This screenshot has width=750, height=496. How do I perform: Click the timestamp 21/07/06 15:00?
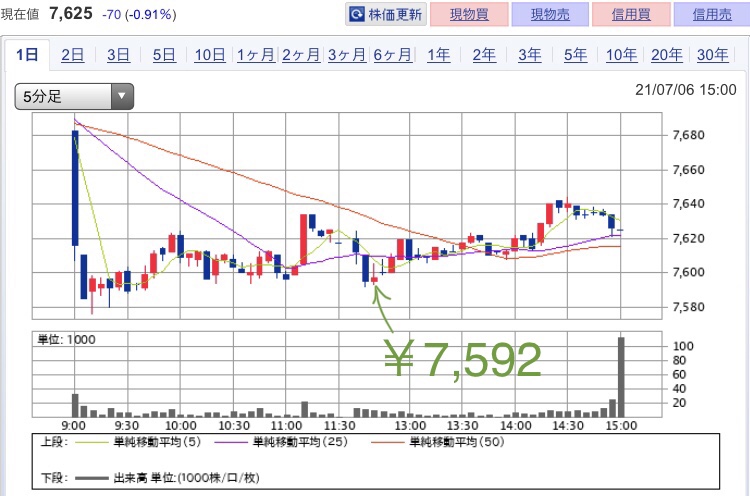[685, 90]
